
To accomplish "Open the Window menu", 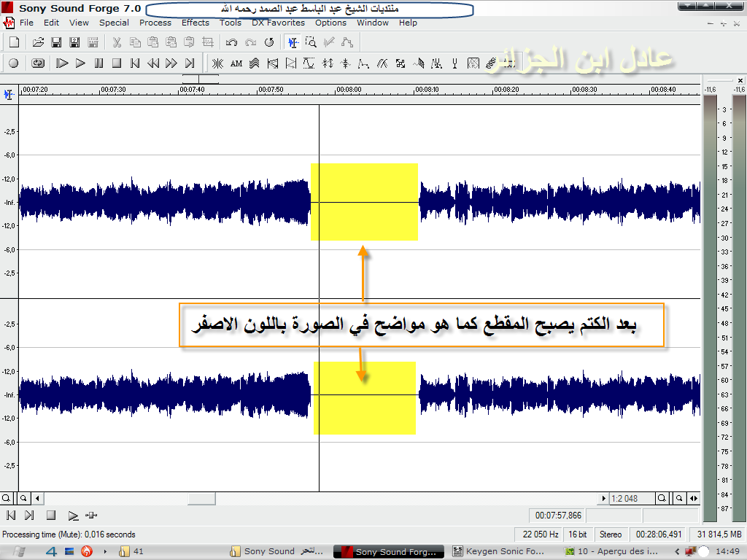I will click(x=373, y=23).
